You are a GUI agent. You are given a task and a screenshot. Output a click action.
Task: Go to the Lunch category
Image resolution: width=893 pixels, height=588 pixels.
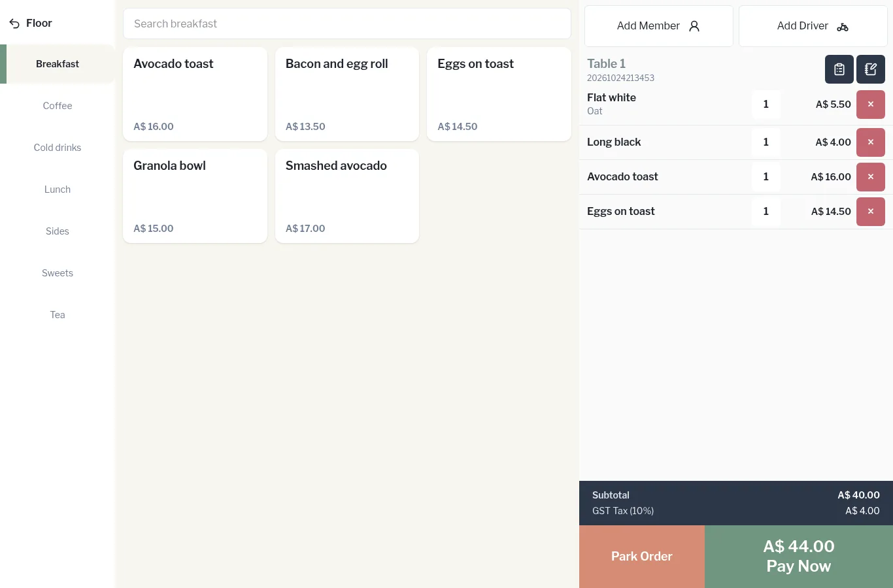coord(58,189)
